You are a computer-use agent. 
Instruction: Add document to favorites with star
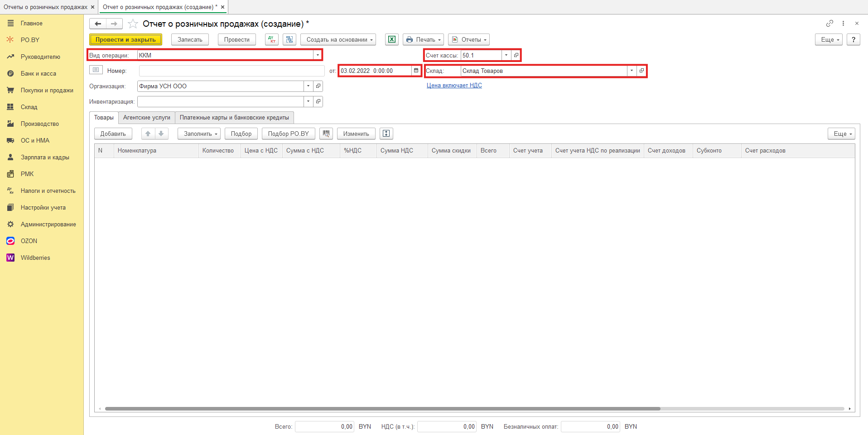click(x=133, y=24)
